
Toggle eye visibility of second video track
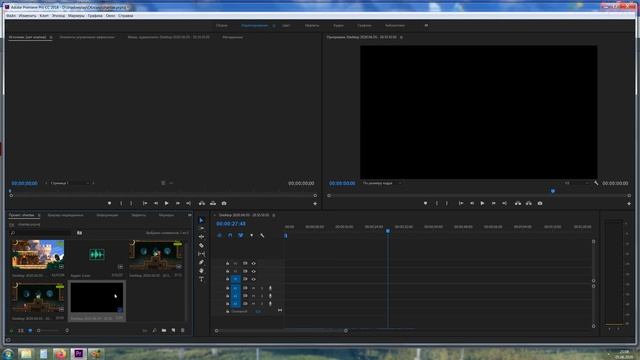click(x=253, y=271)
